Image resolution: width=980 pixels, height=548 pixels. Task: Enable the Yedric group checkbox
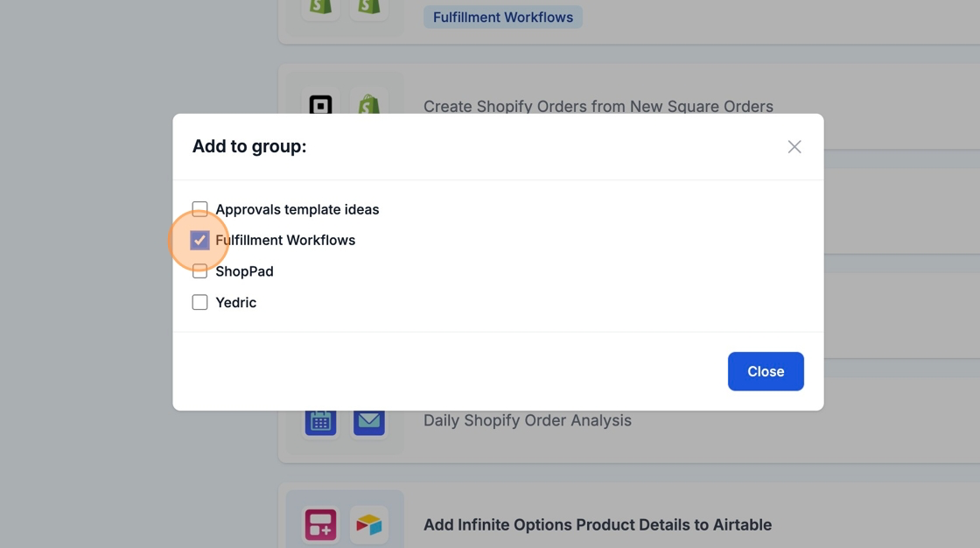(199, 302)
